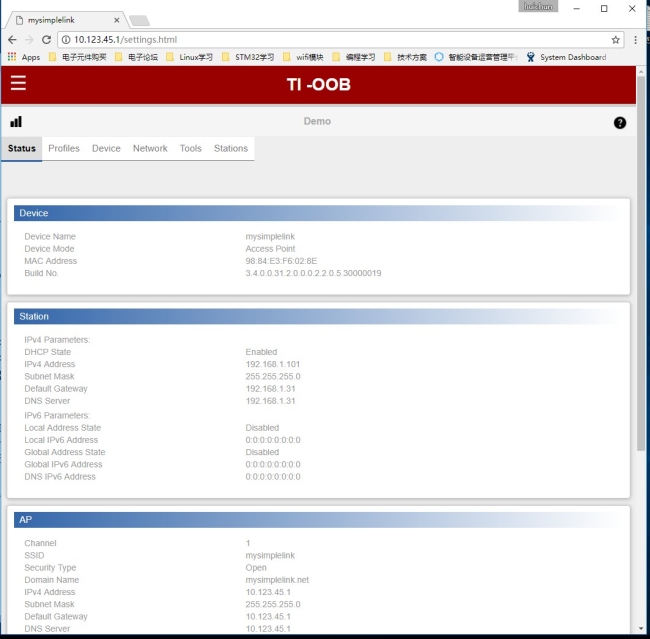Go to the Tools tab

tap(190, 148)
